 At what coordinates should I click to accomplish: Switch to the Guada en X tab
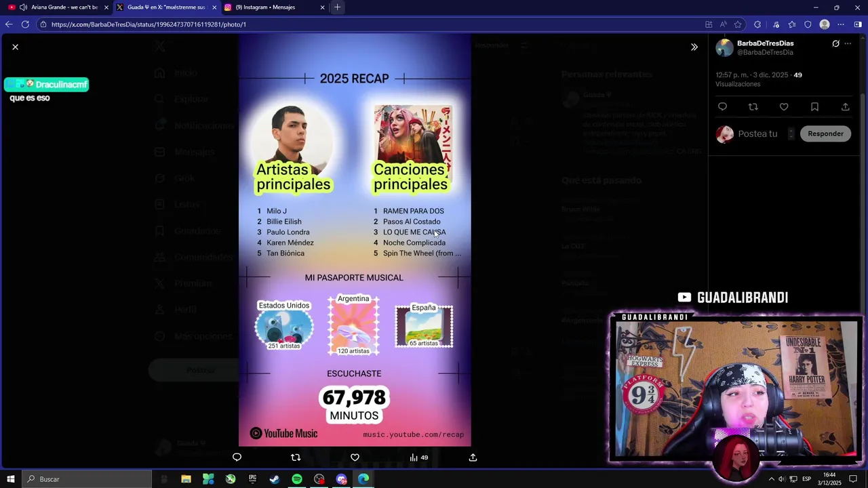[166, 7]
